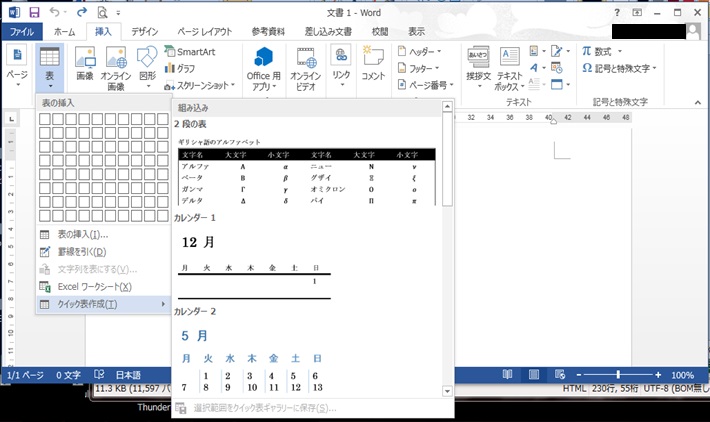710x422 pixels.
Task: Click the proofing book icon in status bar
Action: [99, 374]
